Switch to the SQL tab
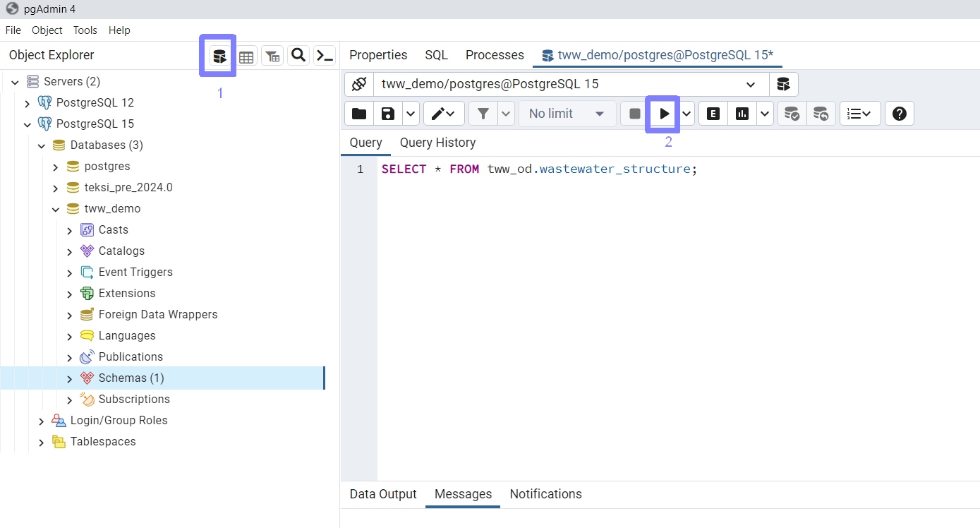 [x=436, y=55]
